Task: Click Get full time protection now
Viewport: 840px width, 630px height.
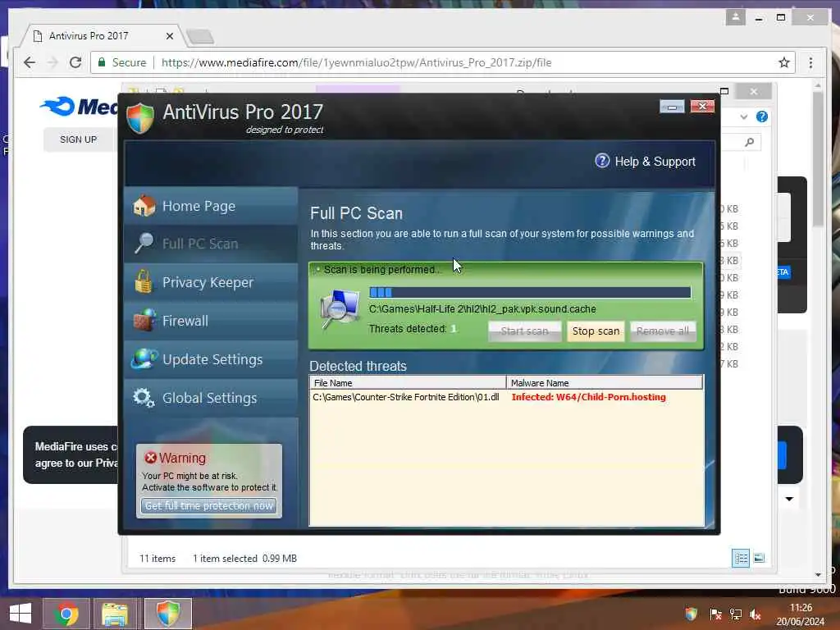Action: (209, 505)
